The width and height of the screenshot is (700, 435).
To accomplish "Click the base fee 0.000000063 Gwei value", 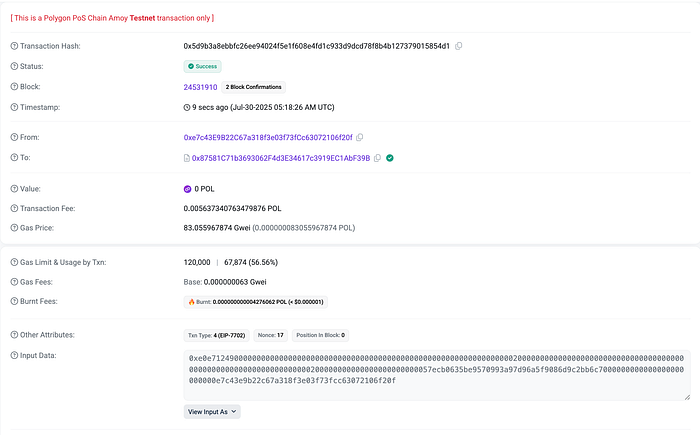I will click(x=235, y=282).
